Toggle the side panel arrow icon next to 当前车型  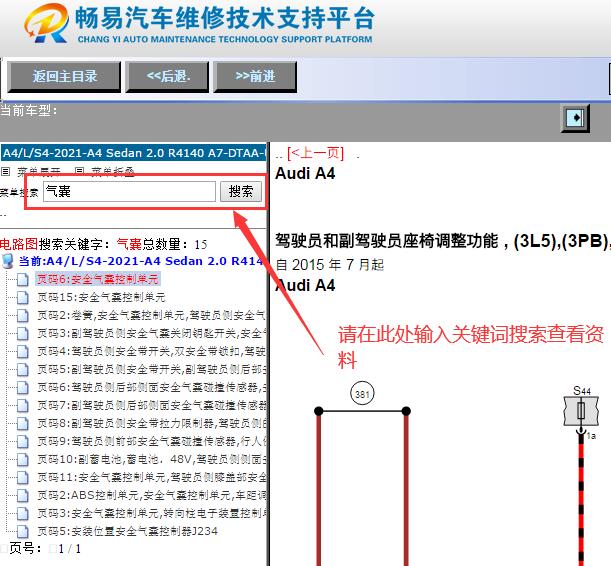[x=575, y=118]
